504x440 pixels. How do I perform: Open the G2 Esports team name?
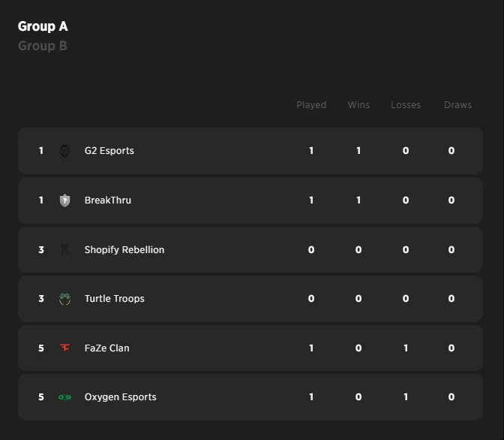(x=109, y=151)
